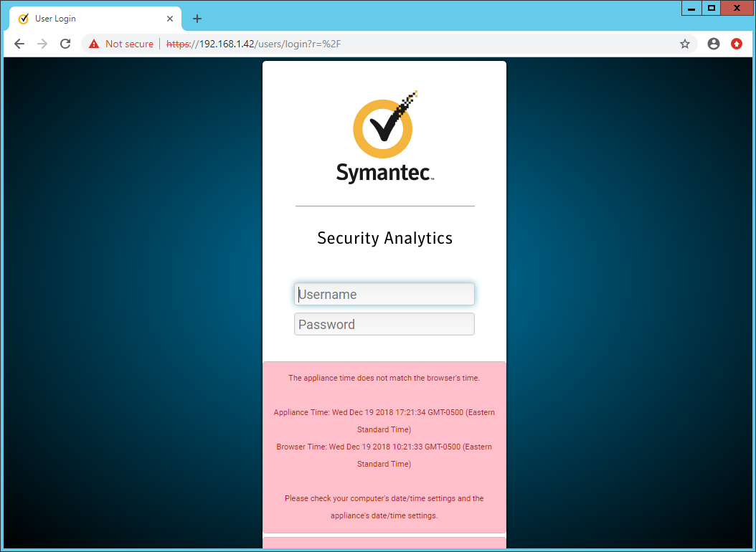This screenshot has width=756, height=552.
Task: Minimize the browser window
Action: coord(691,9)
